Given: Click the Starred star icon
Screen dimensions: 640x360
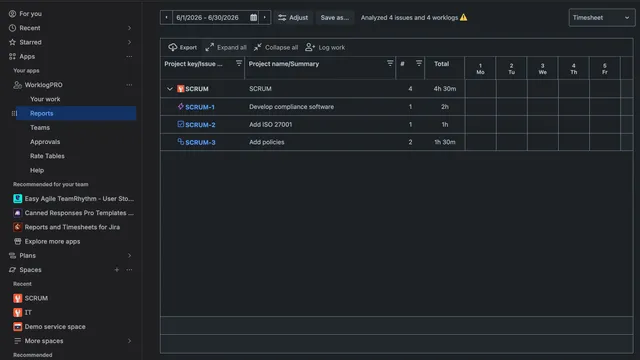Looking at the screenshot, I should [12, 42].
